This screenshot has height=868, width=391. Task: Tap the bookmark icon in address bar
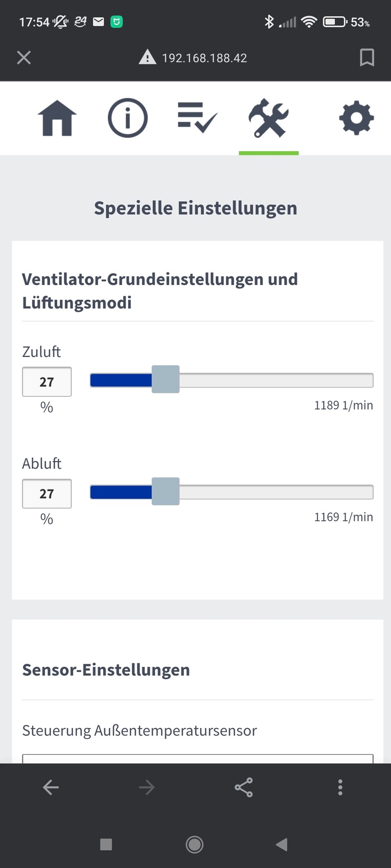366,58
